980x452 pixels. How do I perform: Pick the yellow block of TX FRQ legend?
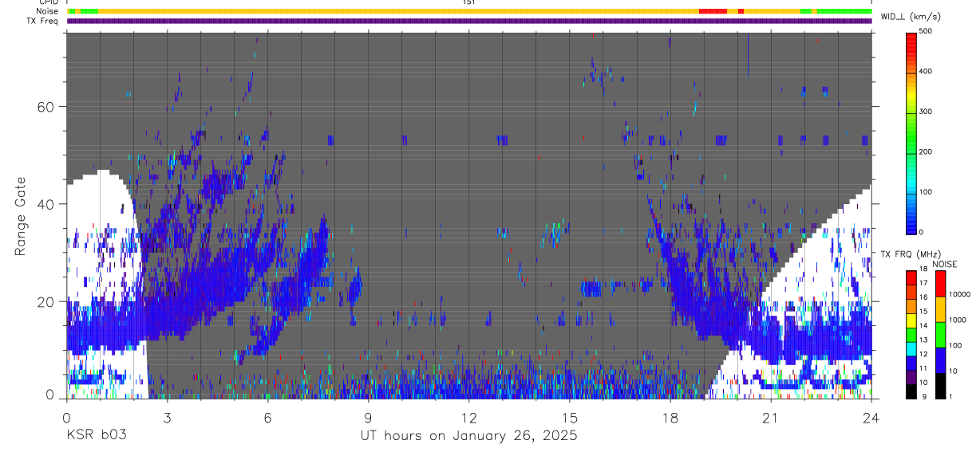pyautogui.click(x=910, y=320)
